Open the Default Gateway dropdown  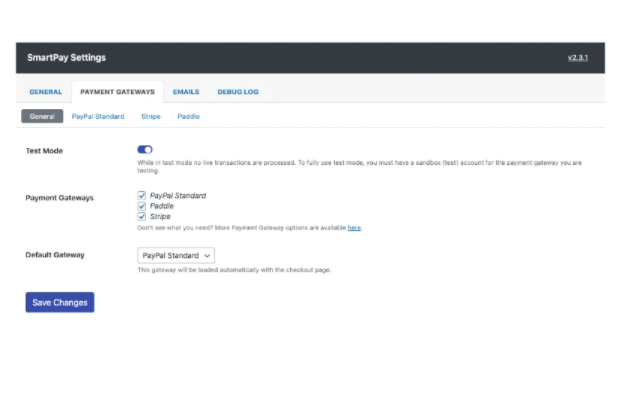(176, 255)
